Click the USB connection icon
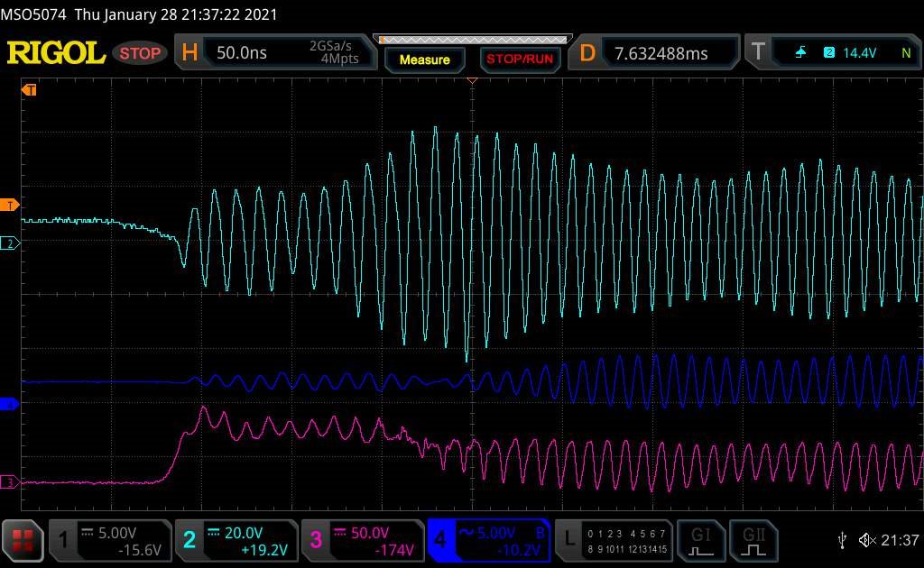 (x=843, y=540)
